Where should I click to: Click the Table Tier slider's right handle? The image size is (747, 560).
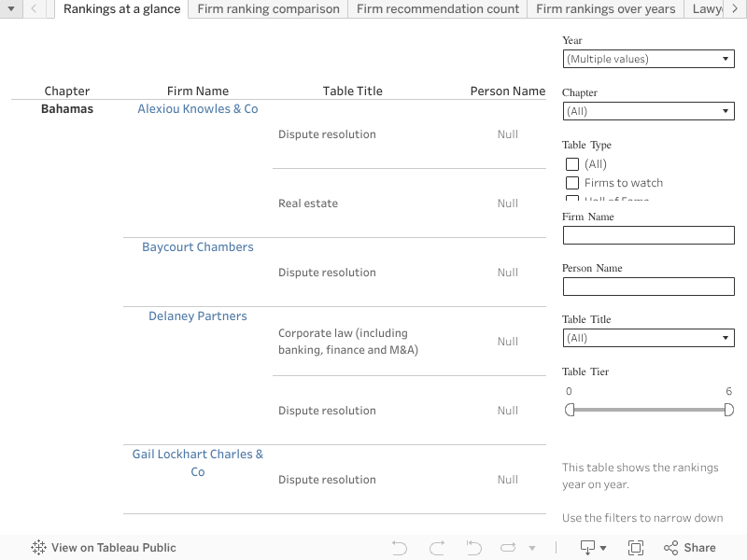729,410
